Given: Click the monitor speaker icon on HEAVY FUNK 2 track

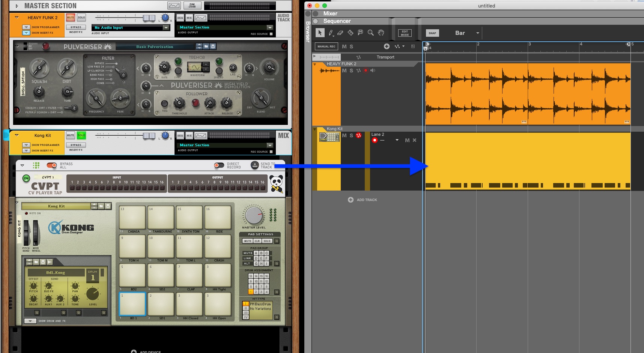Looking at the screenshot, I should click(373, 71).
